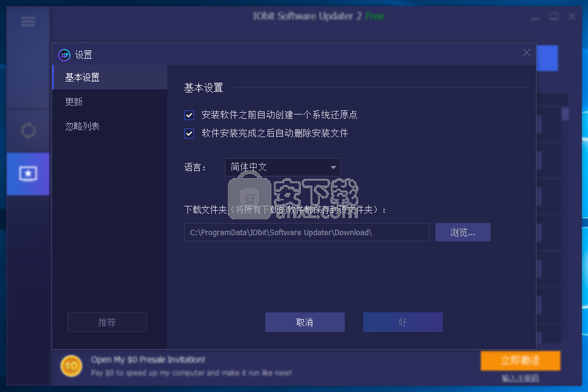Click Open My $0 Presale Invitation text
This screenshot has height=392, width=588.
click(148, 360)
